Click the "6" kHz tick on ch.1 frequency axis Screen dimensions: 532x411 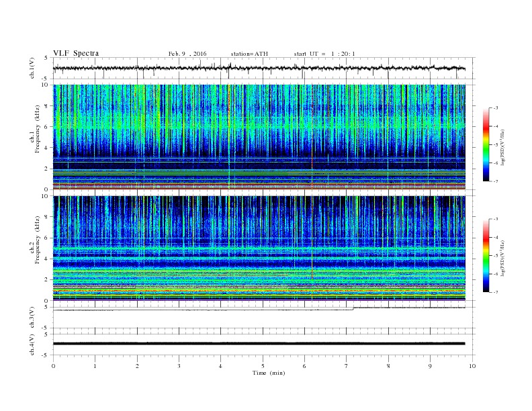pos(46,127)
